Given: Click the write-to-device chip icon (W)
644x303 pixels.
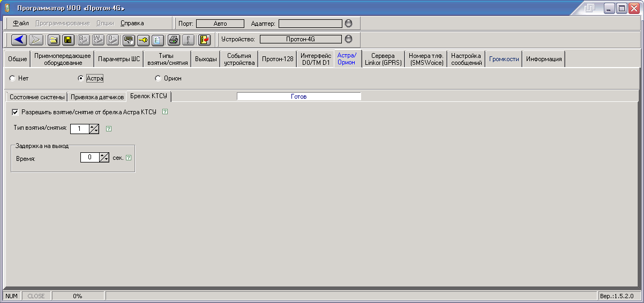Looking at the screenshot, I should tap(98, 40).
